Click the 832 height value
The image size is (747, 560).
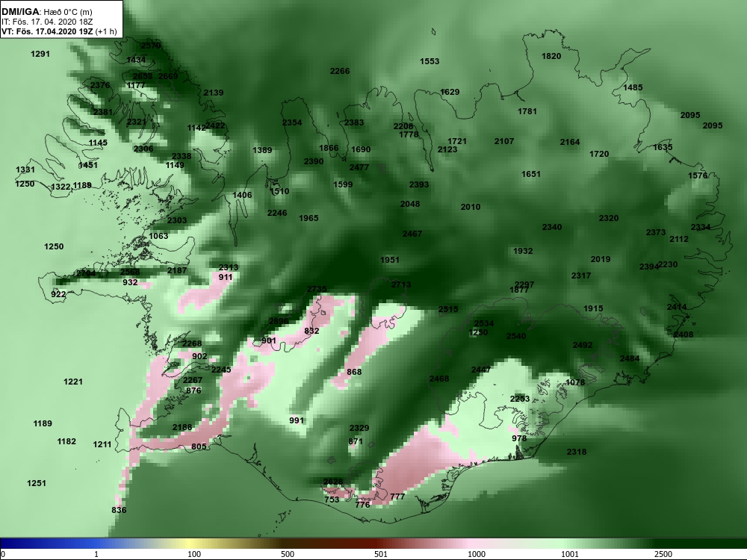click(x=311, y=331)
